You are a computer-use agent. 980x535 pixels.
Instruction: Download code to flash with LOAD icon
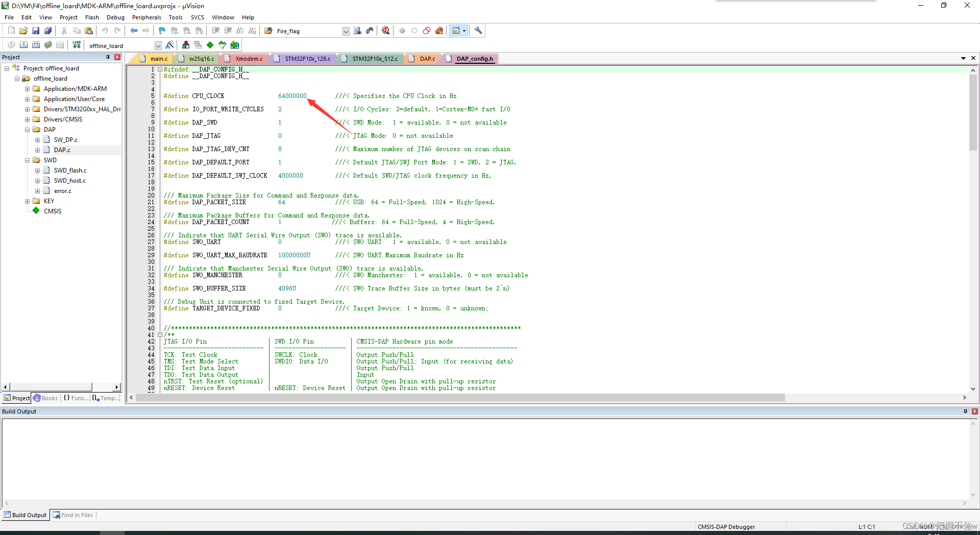point(77,45)
